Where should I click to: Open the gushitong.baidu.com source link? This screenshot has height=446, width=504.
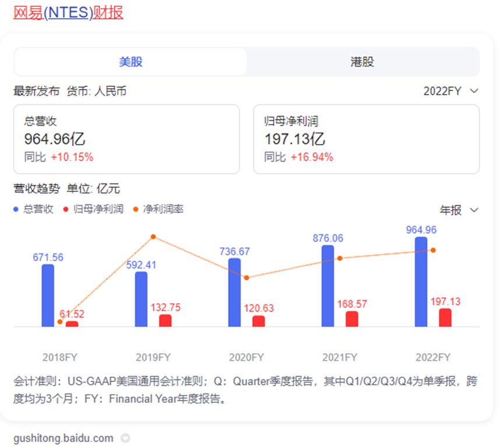click(x=64, y=438)
